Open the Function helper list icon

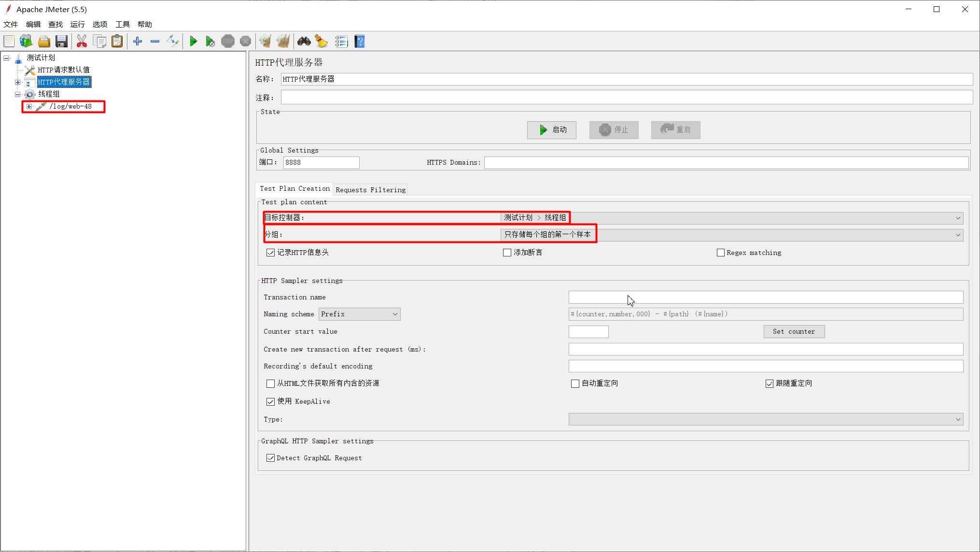point(342,42)
